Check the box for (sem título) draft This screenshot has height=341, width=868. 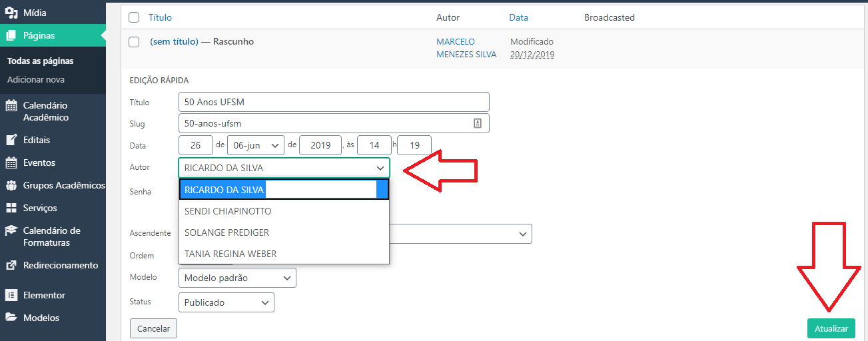point(134,42)
